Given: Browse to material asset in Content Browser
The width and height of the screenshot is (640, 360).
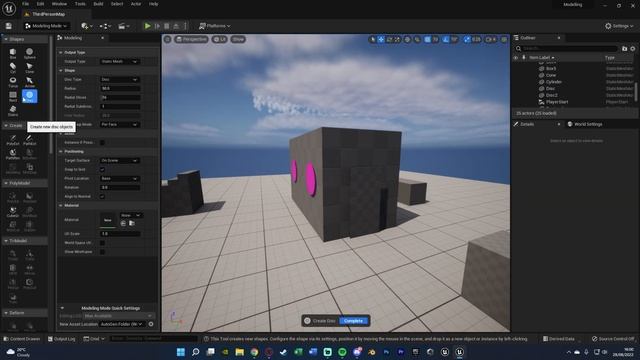Looking at the screenshot, I should 131,223.
